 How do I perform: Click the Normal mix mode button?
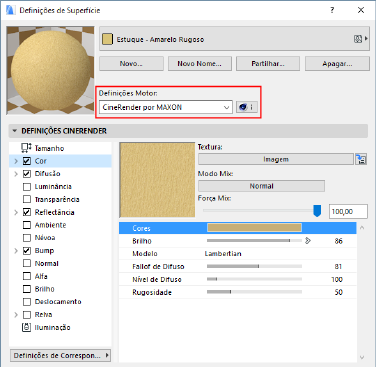click(x=261, y=186)
